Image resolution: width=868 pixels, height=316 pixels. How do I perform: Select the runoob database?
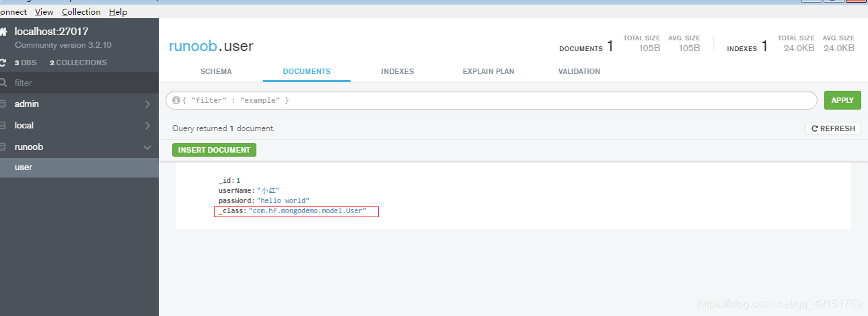tap(79, 147)
